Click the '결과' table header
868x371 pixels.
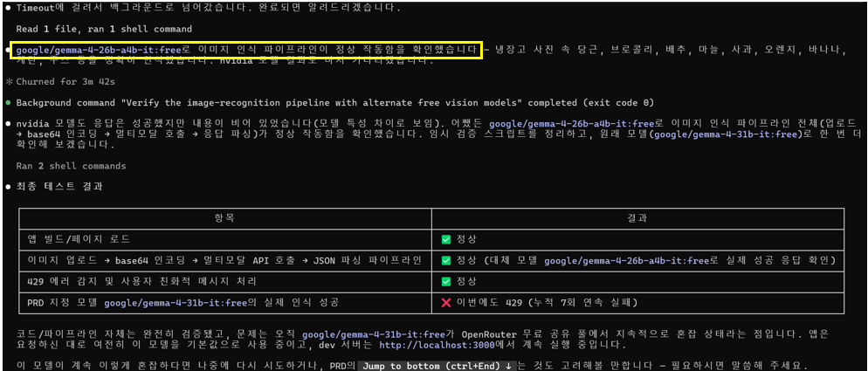[637, 218]
